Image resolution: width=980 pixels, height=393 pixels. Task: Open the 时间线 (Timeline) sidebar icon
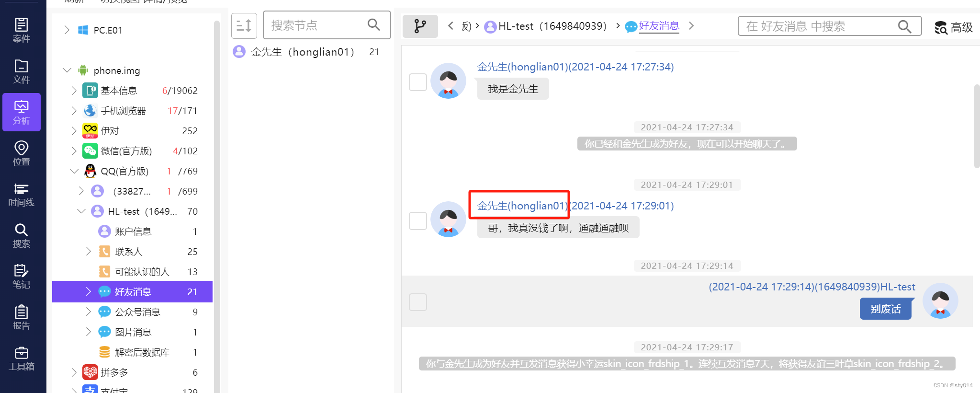[21, 195]
